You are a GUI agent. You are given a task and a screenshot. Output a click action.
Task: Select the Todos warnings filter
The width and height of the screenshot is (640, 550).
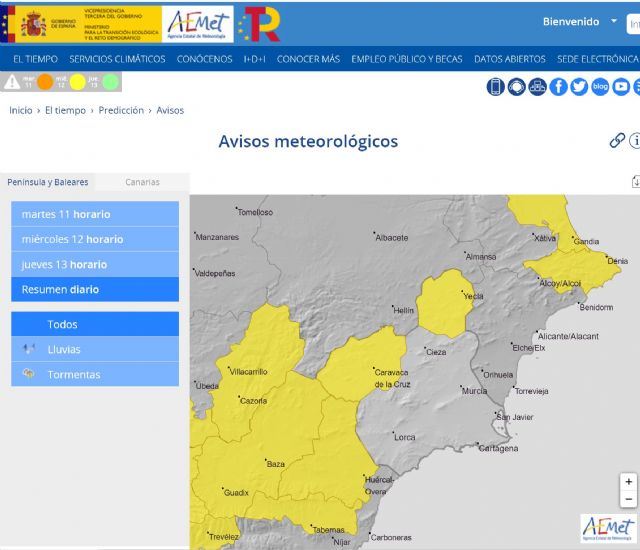pos(62,324)
